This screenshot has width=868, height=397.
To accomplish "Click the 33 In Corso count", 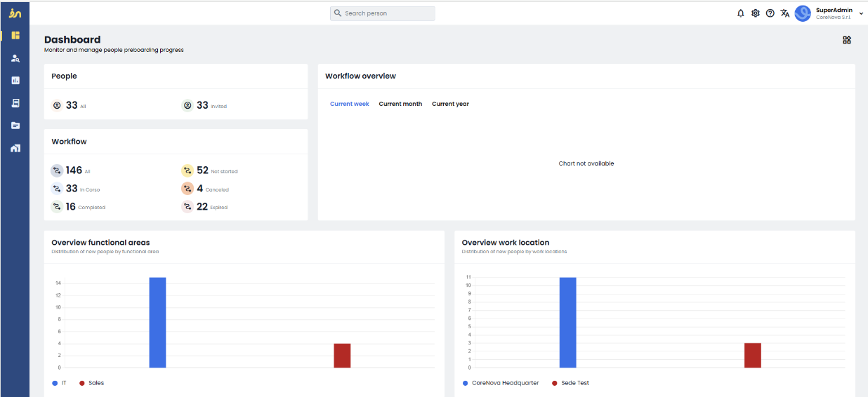I will [x=72, y=189].
